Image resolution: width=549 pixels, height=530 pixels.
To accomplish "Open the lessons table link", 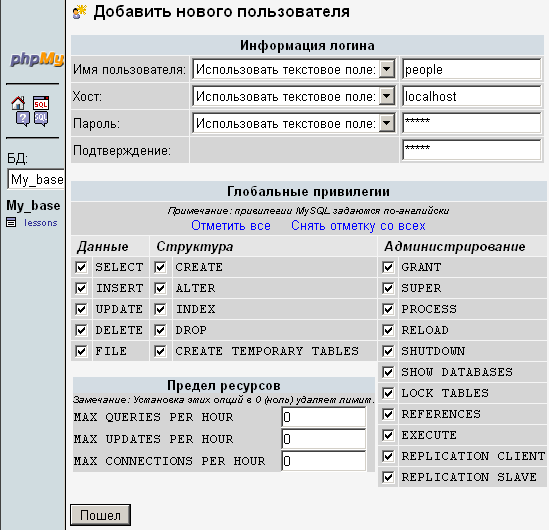I will pyautogui.click(x=40, y=223).
